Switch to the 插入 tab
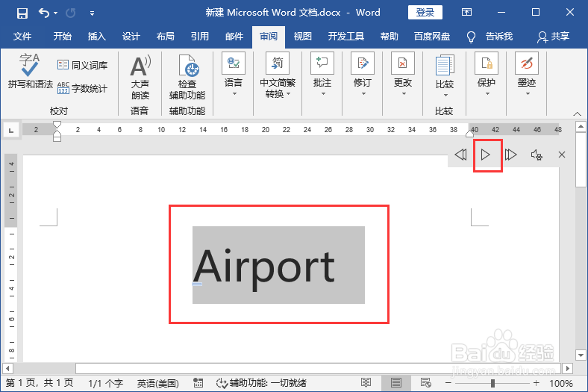Screen dimensions: 588x392 (96, 37)
